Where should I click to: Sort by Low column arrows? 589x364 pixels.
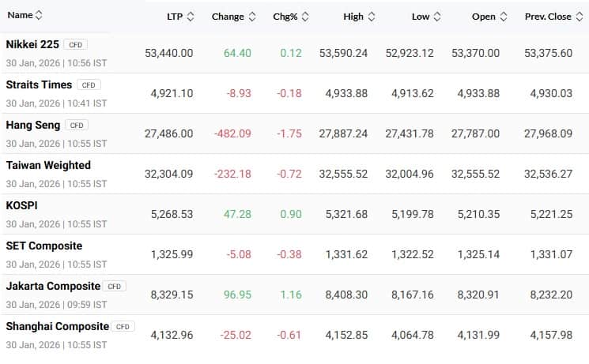(437, 17)
